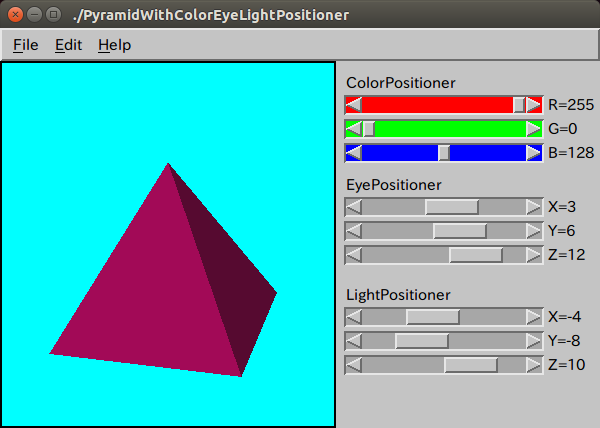Click right arrow of red R slider
Viewport: 600px width, 428px height.
click(x=533, y=105)
